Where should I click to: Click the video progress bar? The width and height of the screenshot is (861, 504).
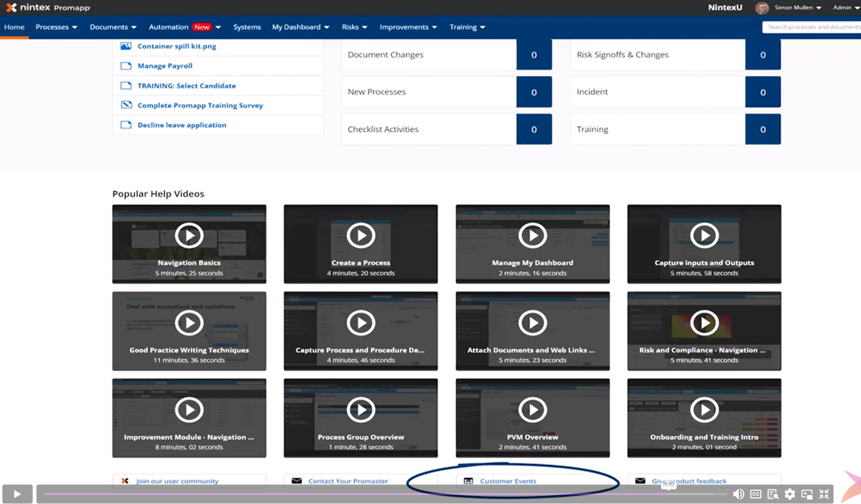click(379, 494)
